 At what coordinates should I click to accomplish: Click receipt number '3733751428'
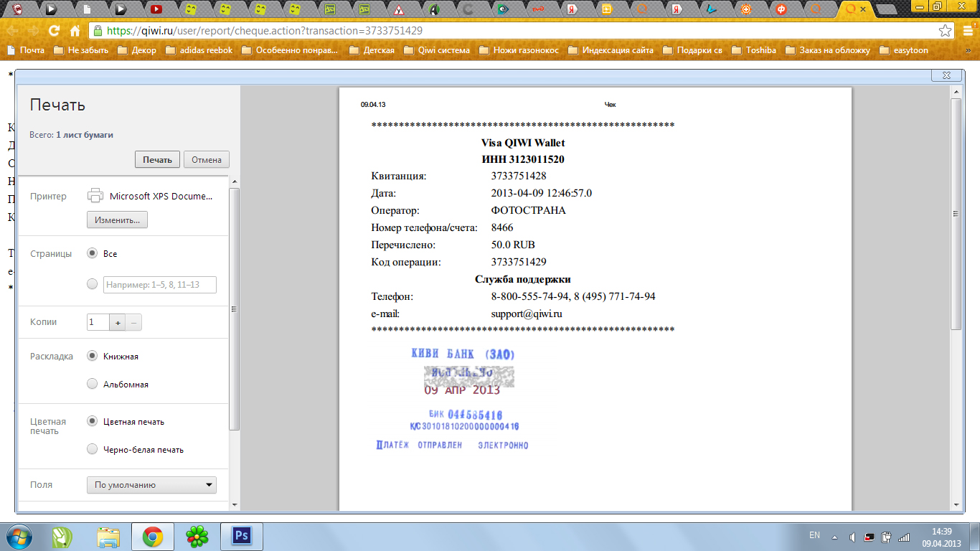519,176
